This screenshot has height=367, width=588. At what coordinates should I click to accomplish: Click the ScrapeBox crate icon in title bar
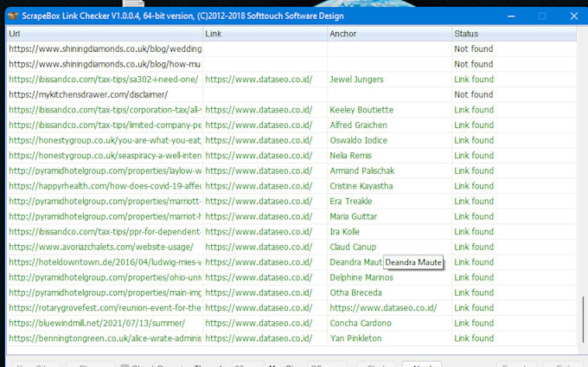coord(13,16)
